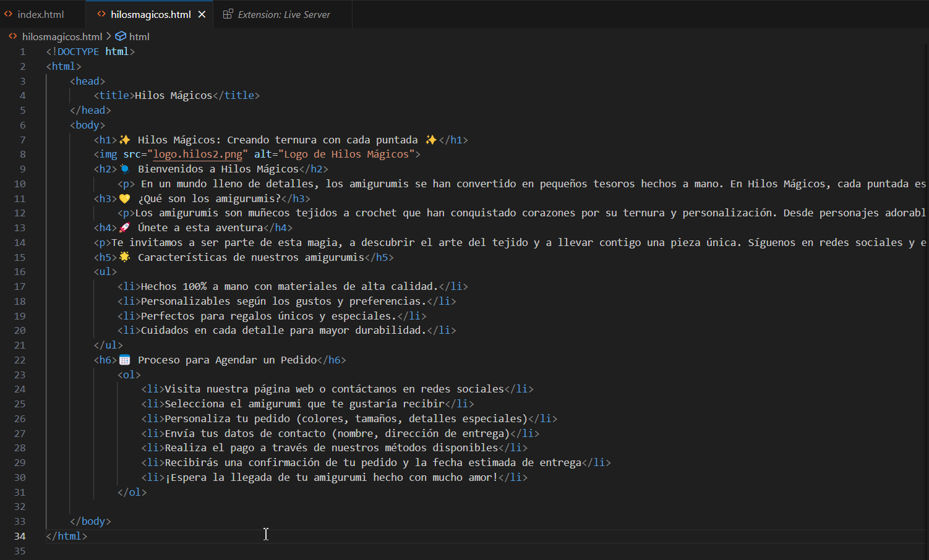Image resolution: width=929 pixels, height=560 pixels.
Task: Select the hilosmagicos.html tab
Action: (x=150, y=14)
